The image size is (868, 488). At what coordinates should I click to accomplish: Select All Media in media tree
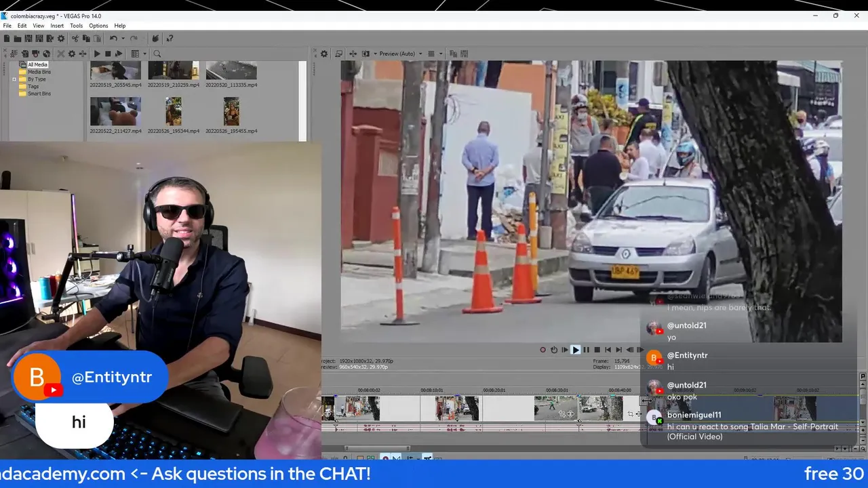(x=37, y=65)
